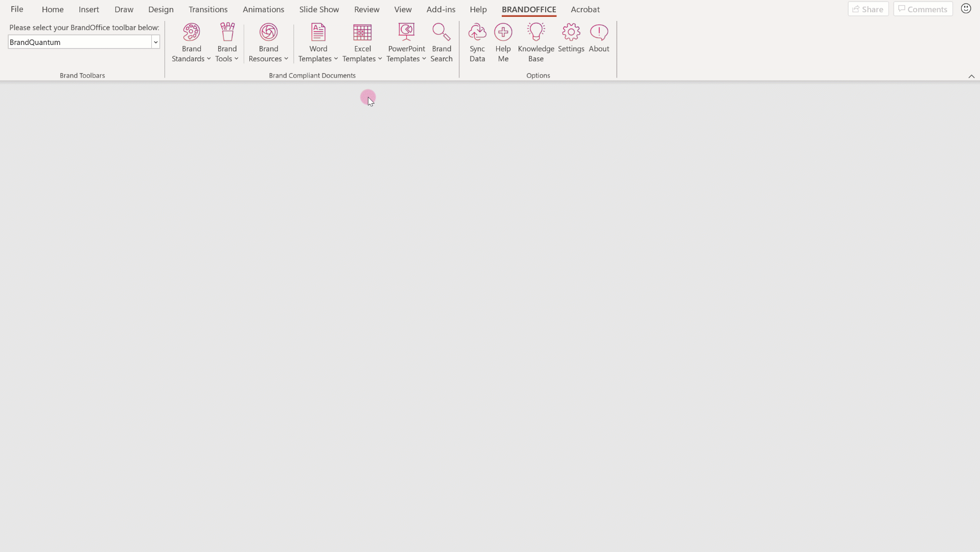The height and width of the screenshot is (552, 980).
Task: Open Brand Resources aperture icon
Action: pyautogui.click(x=268, y=32)
